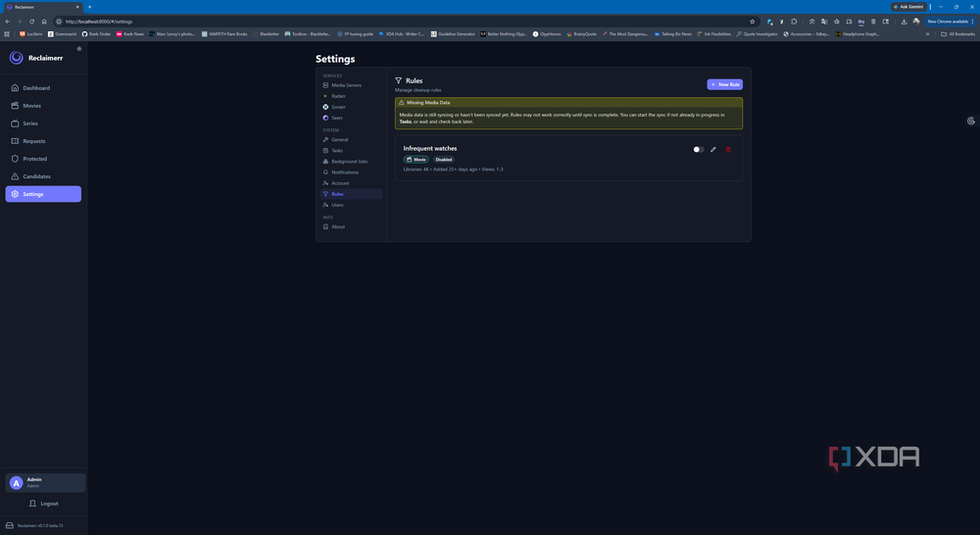This screenshot has width=980, height=535.
Task: Open browser downloads
Action: [x=904, y=22]
